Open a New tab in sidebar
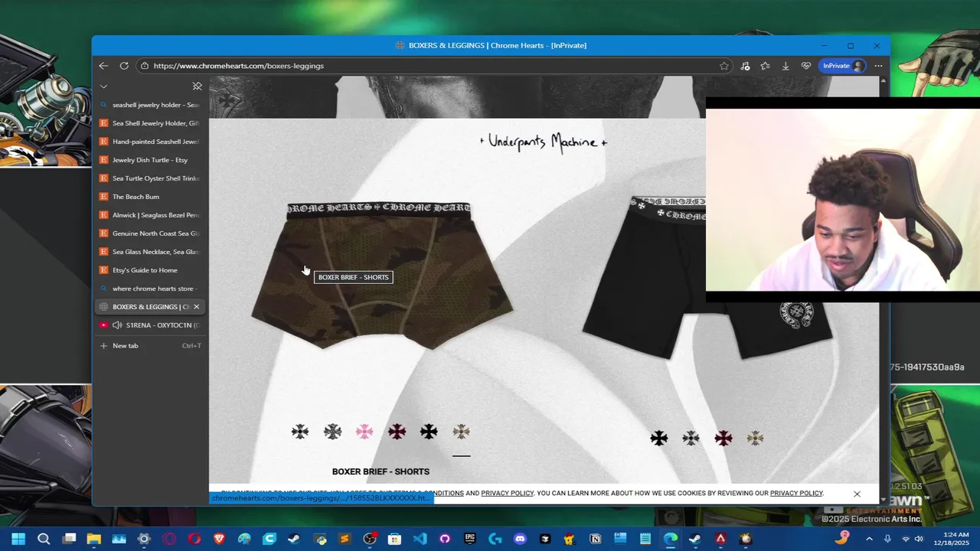Image resolution: width=980 pixels, height=551 pixels. pos(150,346)
